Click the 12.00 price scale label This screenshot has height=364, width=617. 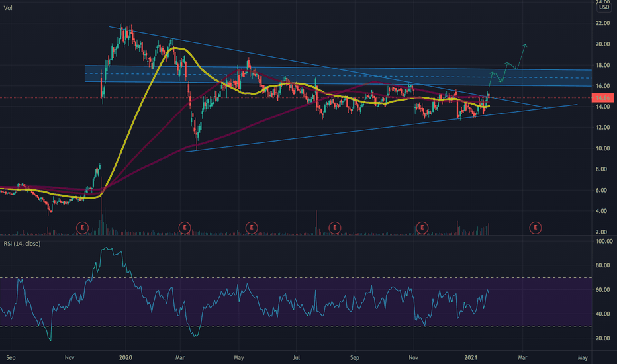pos(602,128)
